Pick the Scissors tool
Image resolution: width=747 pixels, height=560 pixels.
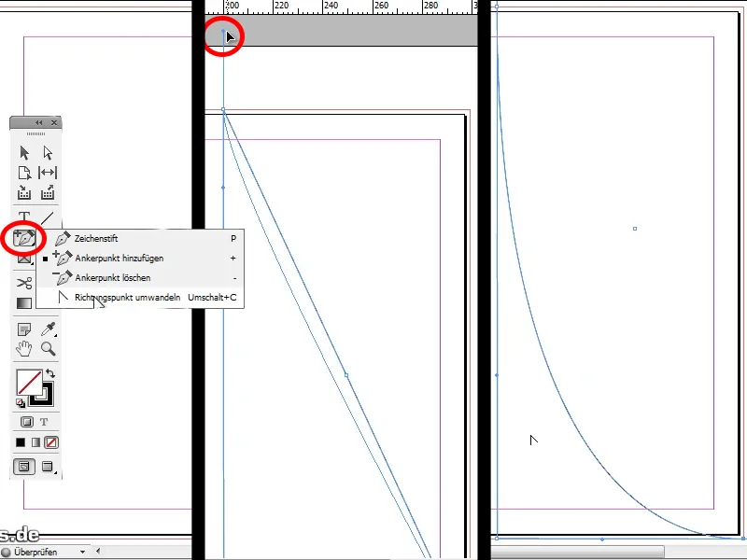pos(24,284)
